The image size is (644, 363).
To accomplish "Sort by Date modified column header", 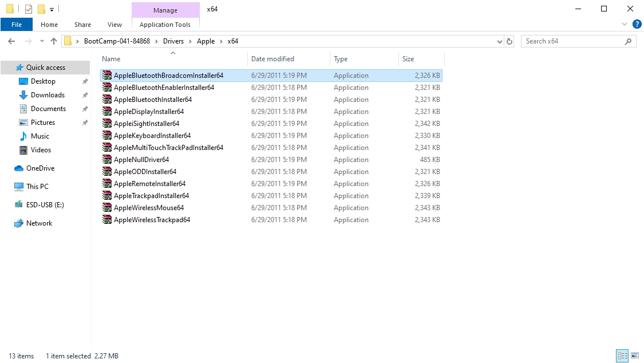I will [289, 59].
